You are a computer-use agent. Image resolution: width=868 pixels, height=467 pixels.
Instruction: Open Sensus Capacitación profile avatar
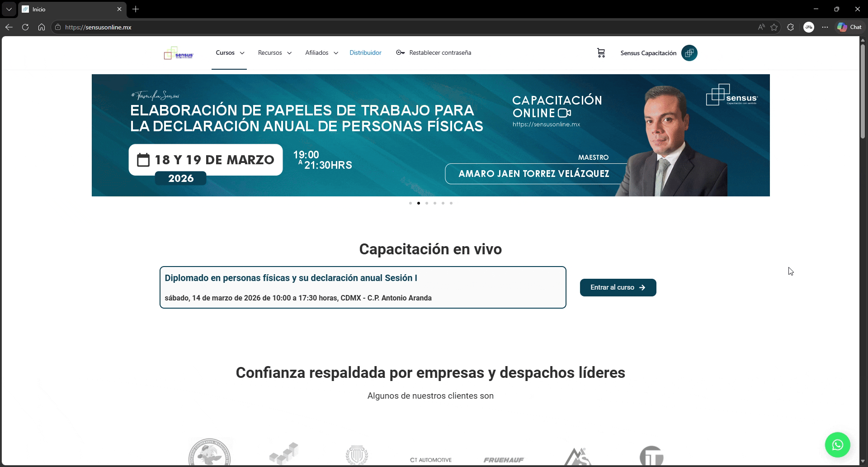coord(689,53)
